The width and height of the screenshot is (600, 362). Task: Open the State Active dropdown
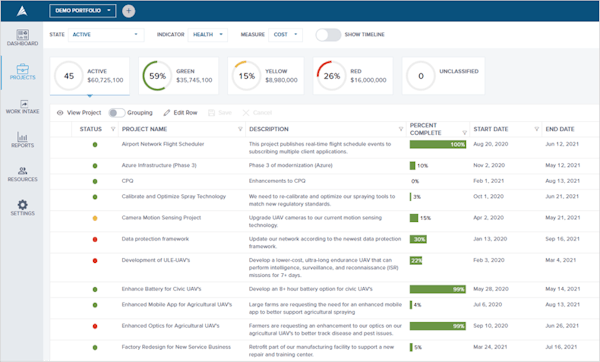pyautogui.click(x=106, y=35)
